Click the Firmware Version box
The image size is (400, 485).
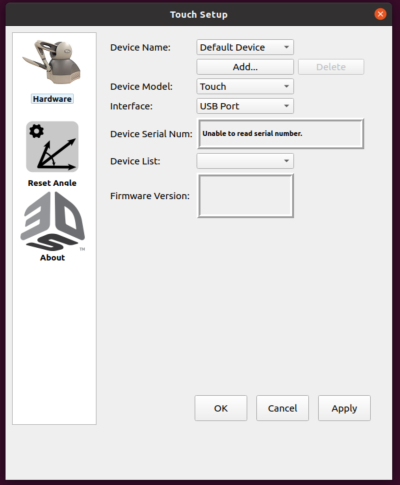246,196
